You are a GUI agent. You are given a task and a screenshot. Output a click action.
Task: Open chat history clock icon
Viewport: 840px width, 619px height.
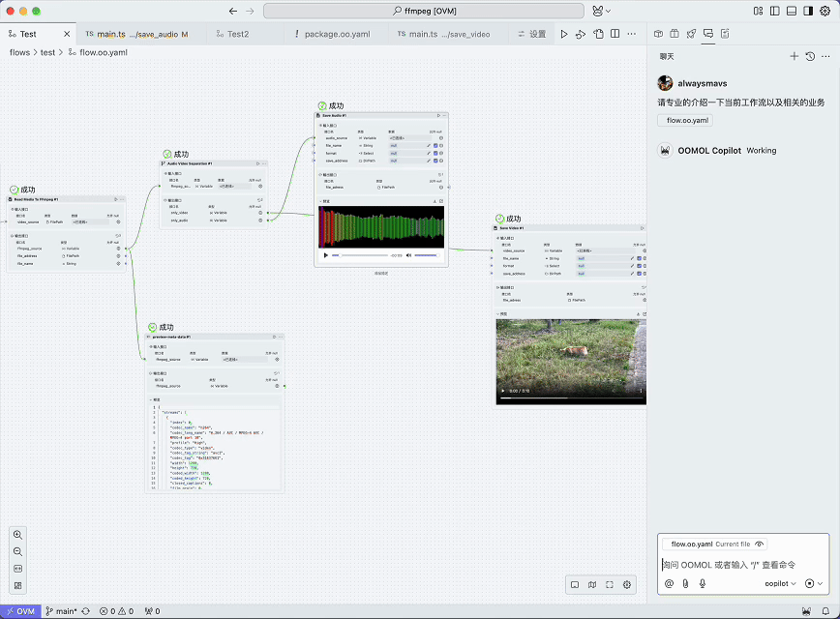click(810, 57)
